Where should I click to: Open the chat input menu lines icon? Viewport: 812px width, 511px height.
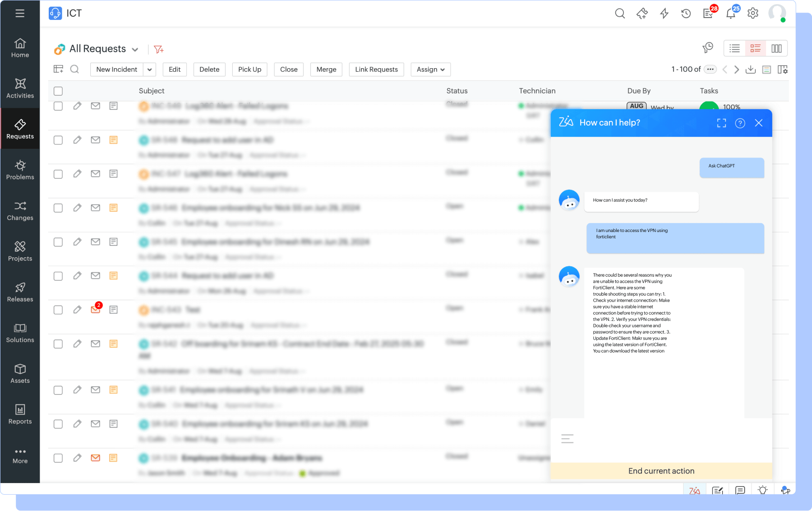tap(567, 438)
